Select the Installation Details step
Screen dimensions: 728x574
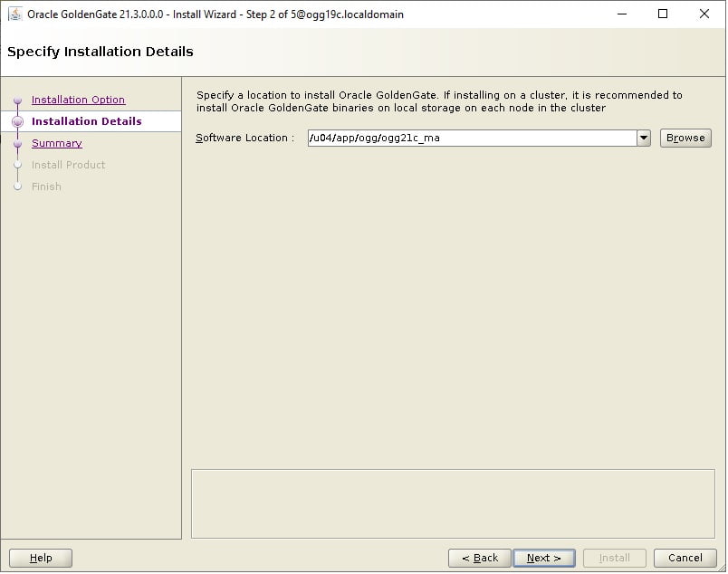coord(86,121)
